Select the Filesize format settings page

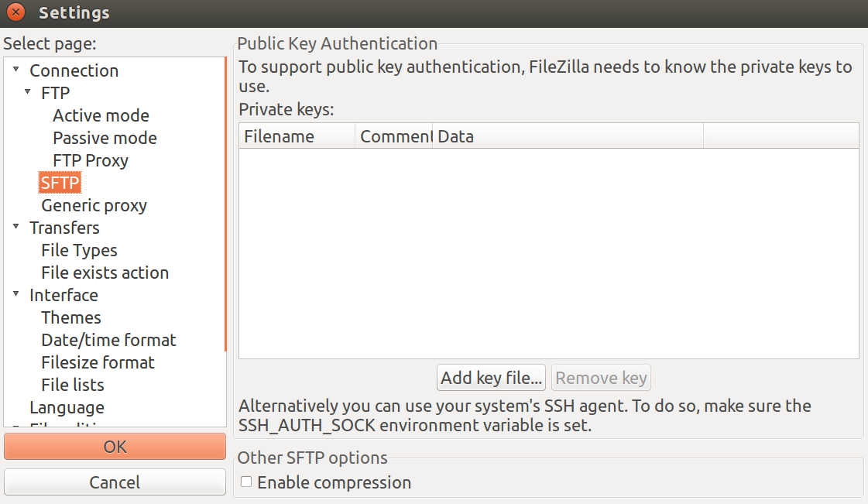pos(97,362)
